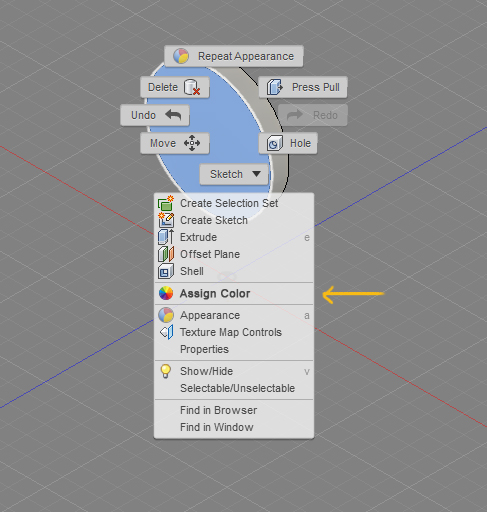Expand the Sketch dropdown arrow
487x512 pixels.
coord(256,174)
